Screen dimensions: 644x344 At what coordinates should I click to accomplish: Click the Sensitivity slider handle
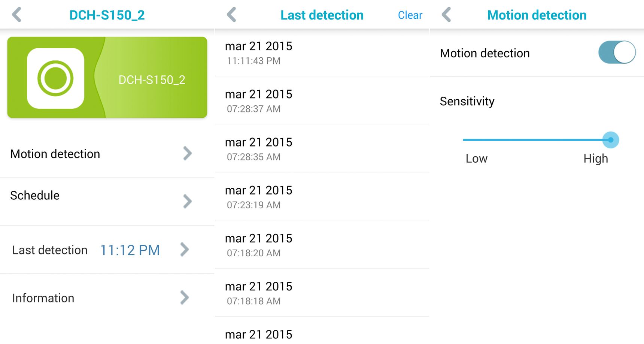611,140
